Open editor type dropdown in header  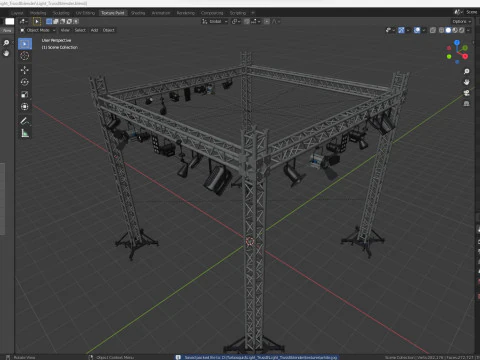pyautogui.click(x=23, y=21)
